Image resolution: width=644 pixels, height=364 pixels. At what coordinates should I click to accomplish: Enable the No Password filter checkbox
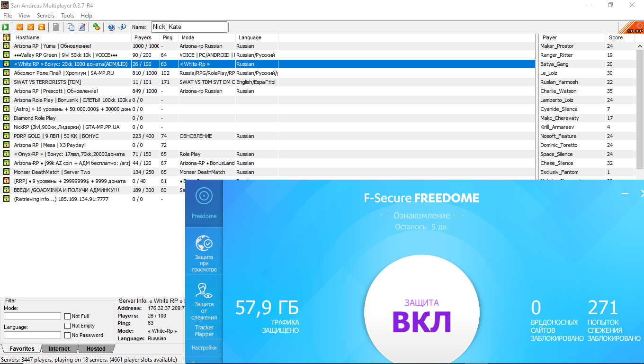68,335
